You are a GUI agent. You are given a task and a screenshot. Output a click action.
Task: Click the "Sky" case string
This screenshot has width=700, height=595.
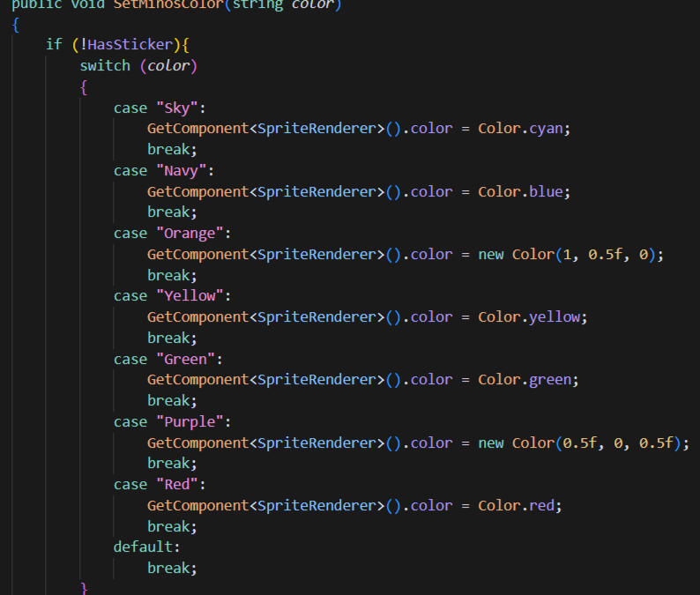pyautogui.click(x=177, y=108)
